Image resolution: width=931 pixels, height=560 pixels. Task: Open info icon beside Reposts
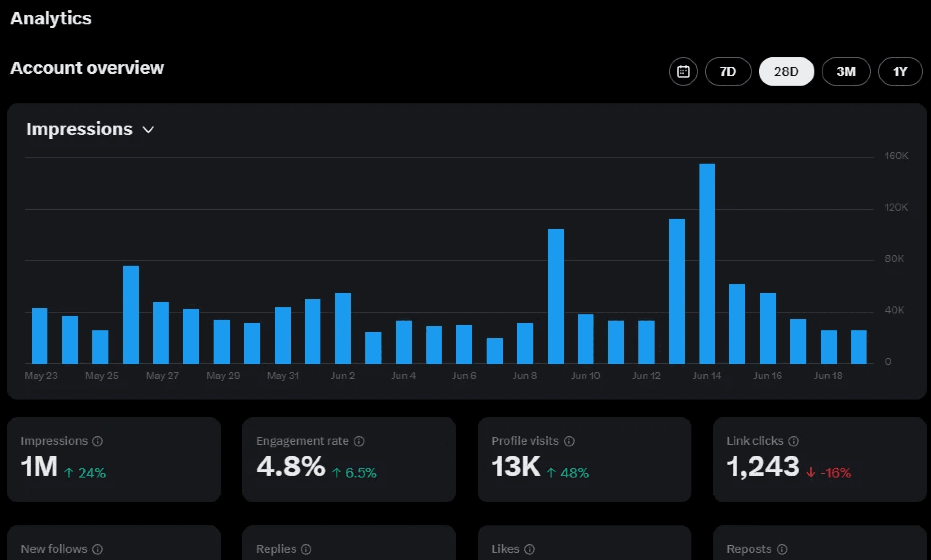[x=782, y=549]
